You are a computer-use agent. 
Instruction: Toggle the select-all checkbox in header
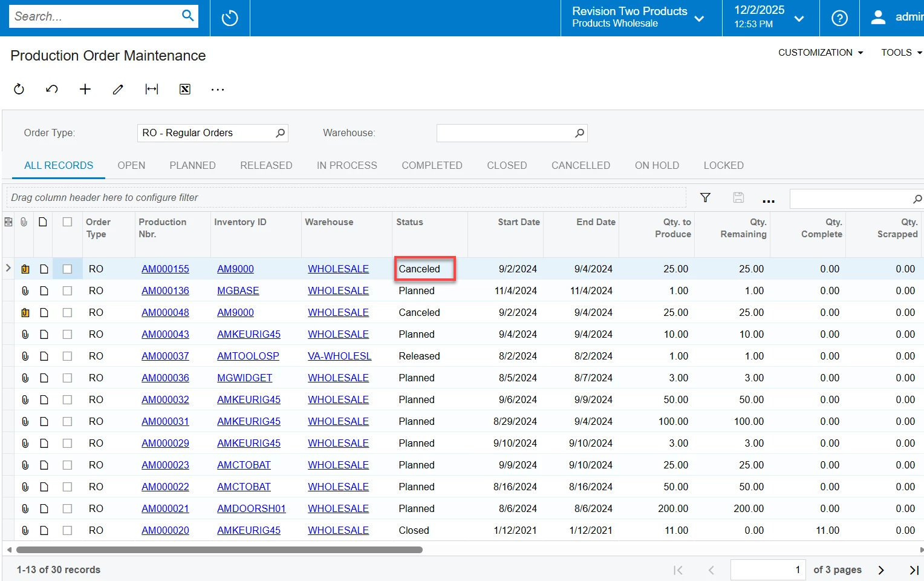tap(67, 222)
